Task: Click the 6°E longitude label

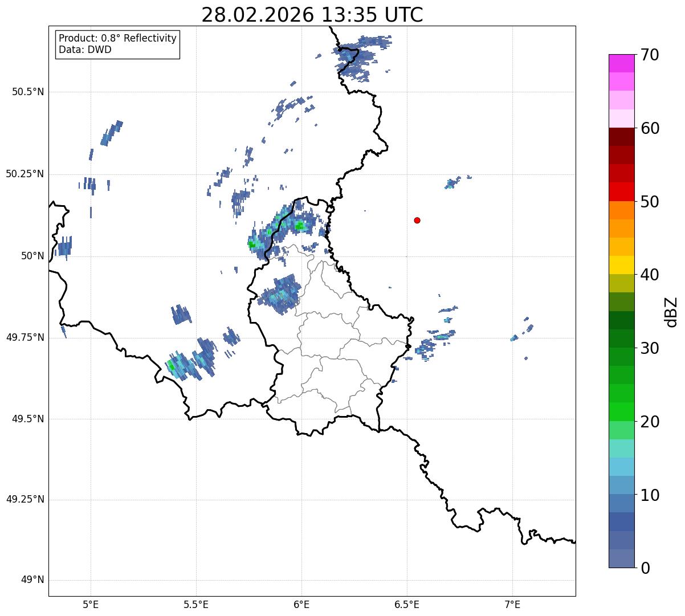Action: tap(301, 605)
